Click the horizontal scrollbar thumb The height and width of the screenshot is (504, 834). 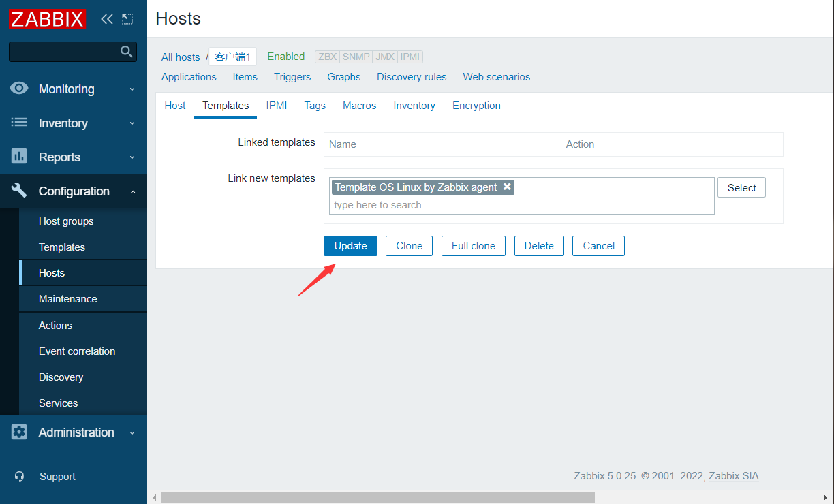[378, 498]
